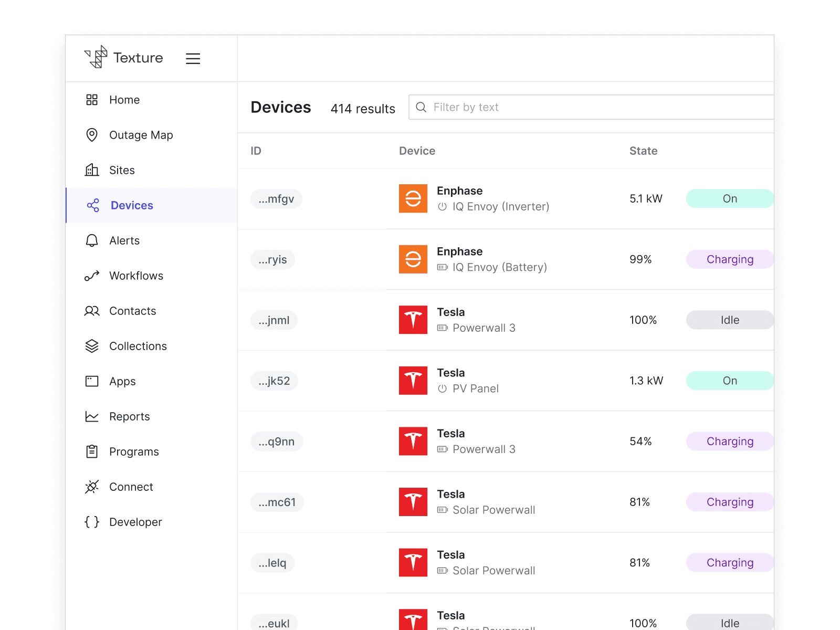Click the Collections stacked-layers icon
Screen dimensions: 840x630
point(91,345)
